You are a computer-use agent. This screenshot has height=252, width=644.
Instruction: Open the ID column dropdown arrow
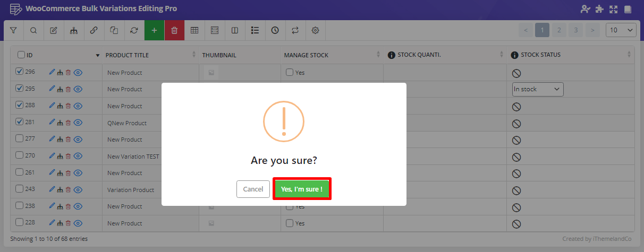[97, 55]
